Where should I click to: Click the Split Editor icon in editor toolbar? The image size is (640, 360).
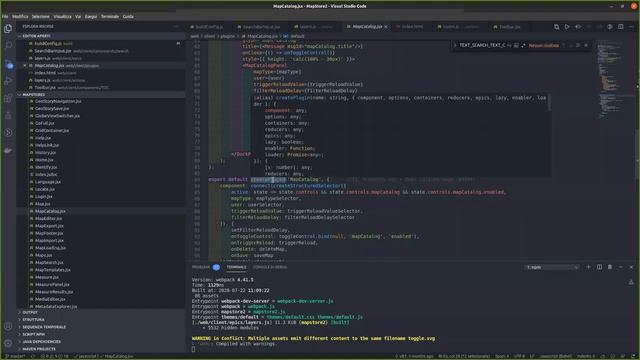[620, 27]
